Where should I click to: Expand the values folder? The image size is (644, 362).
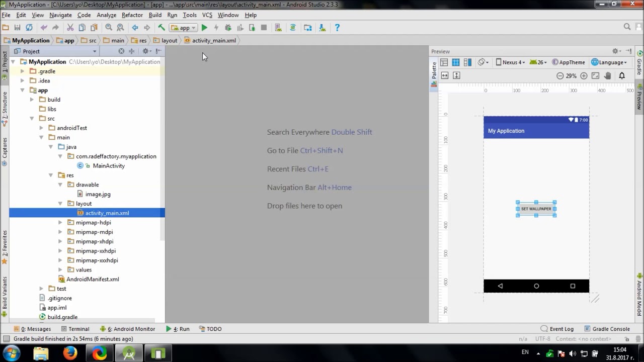coord(60,269)
